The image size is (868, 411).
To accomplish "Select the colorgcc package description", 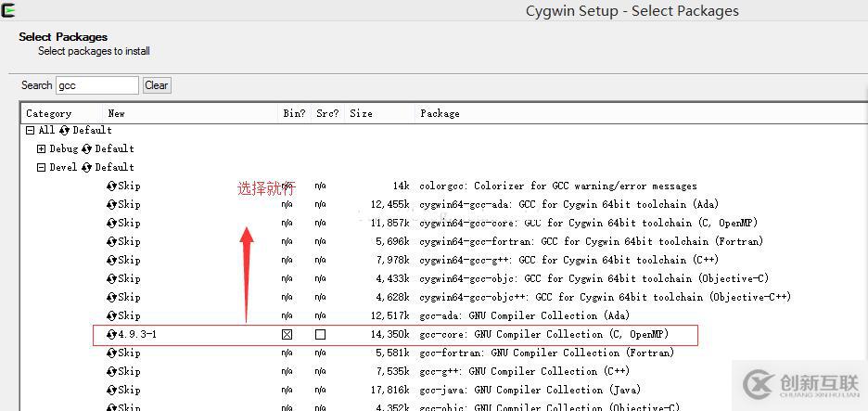I will point(558,186).
